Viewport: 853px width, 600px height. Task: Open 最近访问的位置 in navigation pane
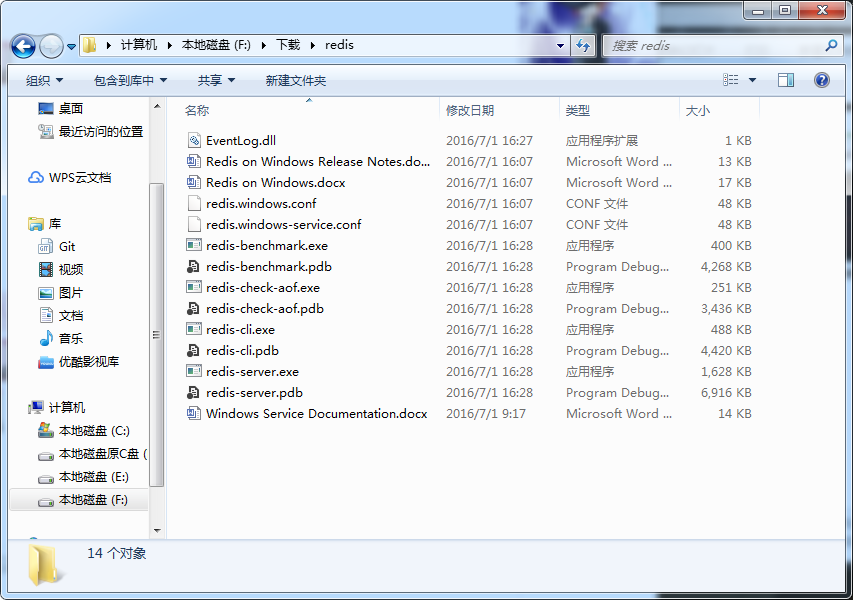pos(101,132)
